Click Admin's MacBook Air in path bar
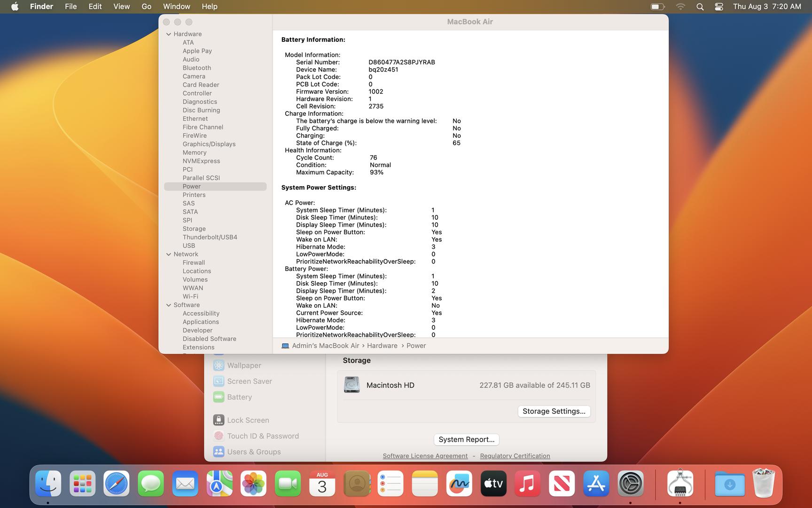Viewport: 812px width, 508px height. pyautogui.click(x=326, y=346)
